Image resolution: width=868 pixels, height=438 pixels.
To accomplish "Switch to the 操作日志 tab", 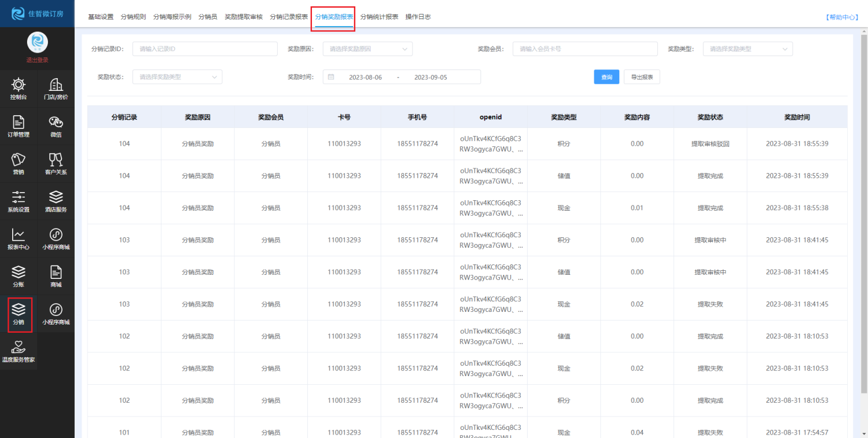I will coord(418,17).
